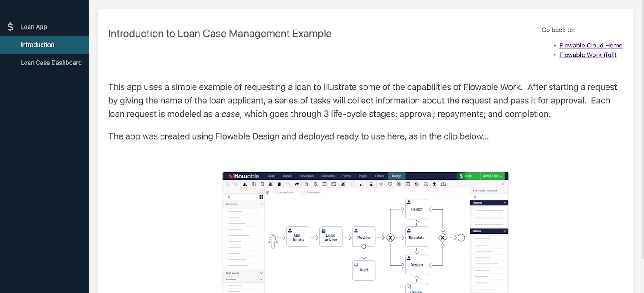Click the grid view icon in palette

tap(261, 197)
